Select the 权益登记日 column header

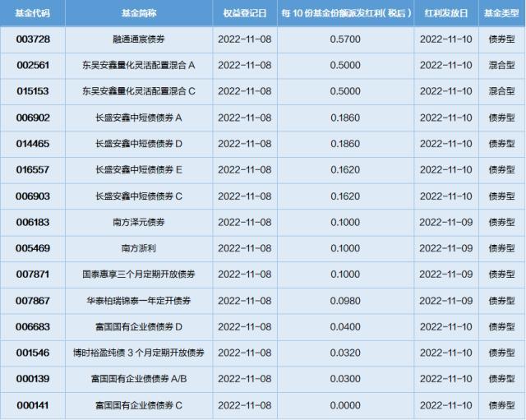click(x=245, y=13)
